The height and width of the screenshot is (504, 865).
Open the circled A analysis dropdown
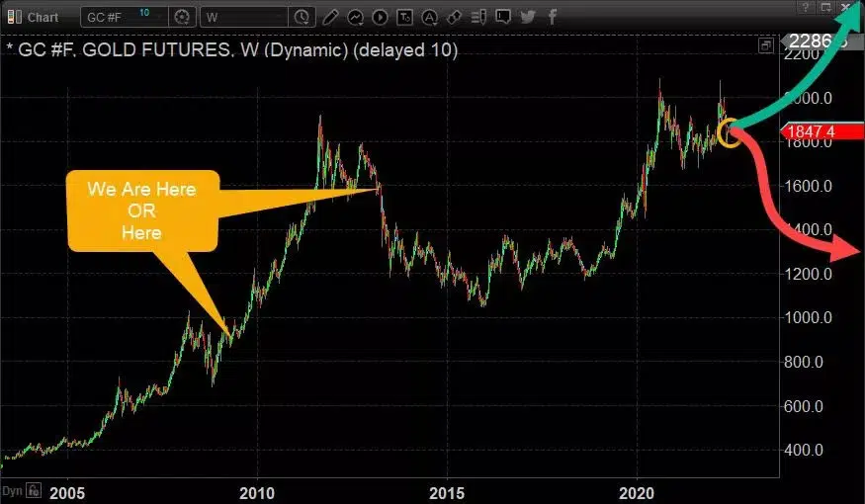pyautogui.click(x=429, y=18)
